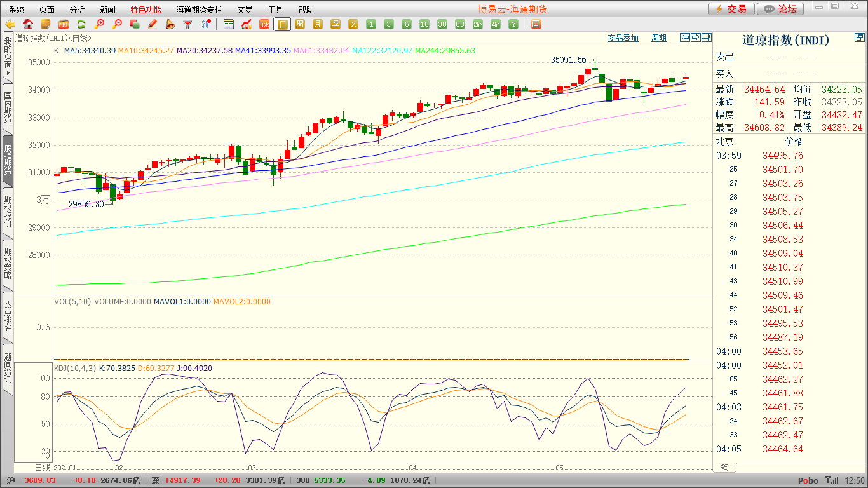This screenshot has height=488, width=868.
Task: Select the 2hr period button
Action: (x=478, y=24)
